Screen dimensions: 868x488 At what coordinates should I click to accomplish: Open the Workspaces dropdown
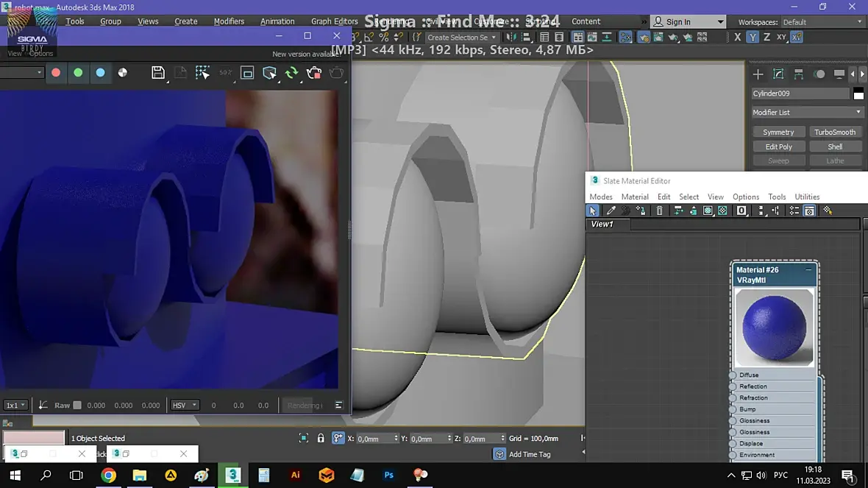(x=822, y=22)
